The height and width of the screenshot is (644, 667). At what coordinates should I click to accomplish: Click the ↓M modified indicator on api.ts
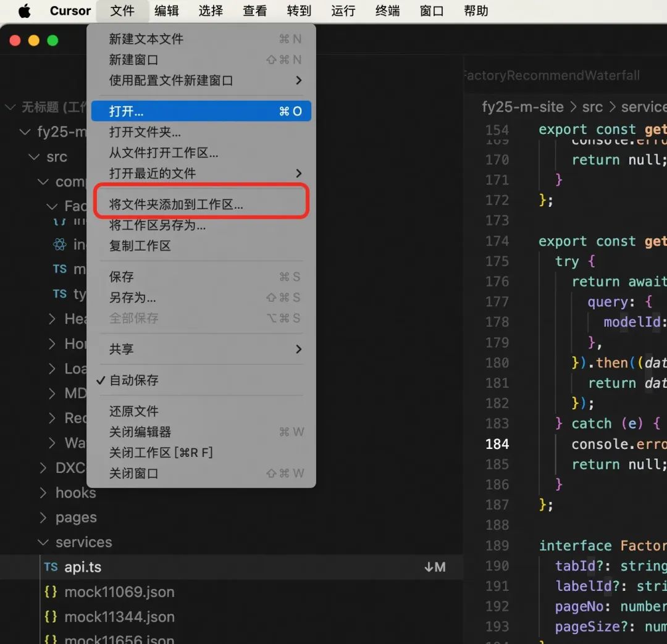pos(435,567)
